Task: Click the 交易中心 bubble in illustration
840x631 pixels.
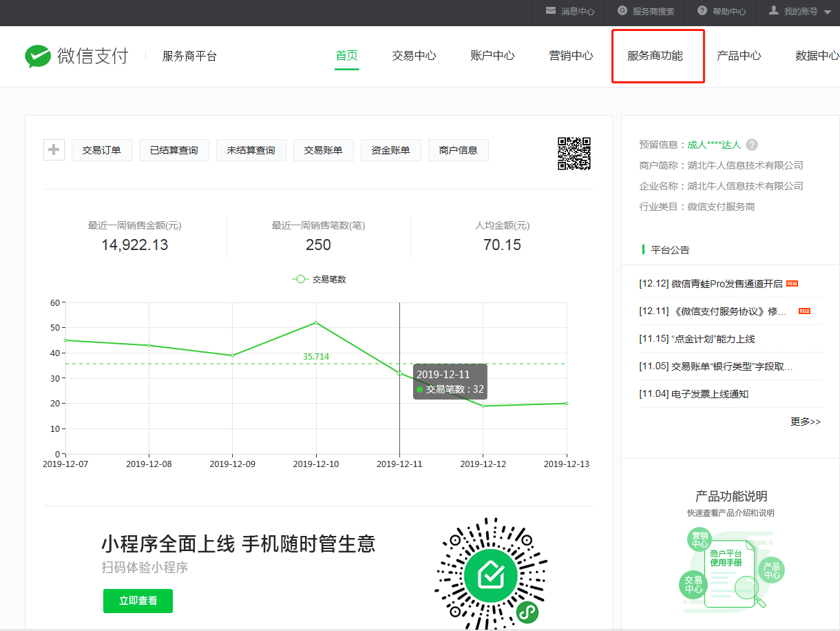Action: (x=693, y=585)
